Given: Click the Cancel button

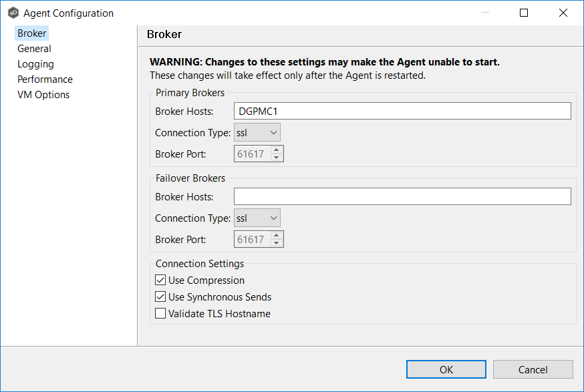Looking at the screenshot, I should click(x=533, y=370).
